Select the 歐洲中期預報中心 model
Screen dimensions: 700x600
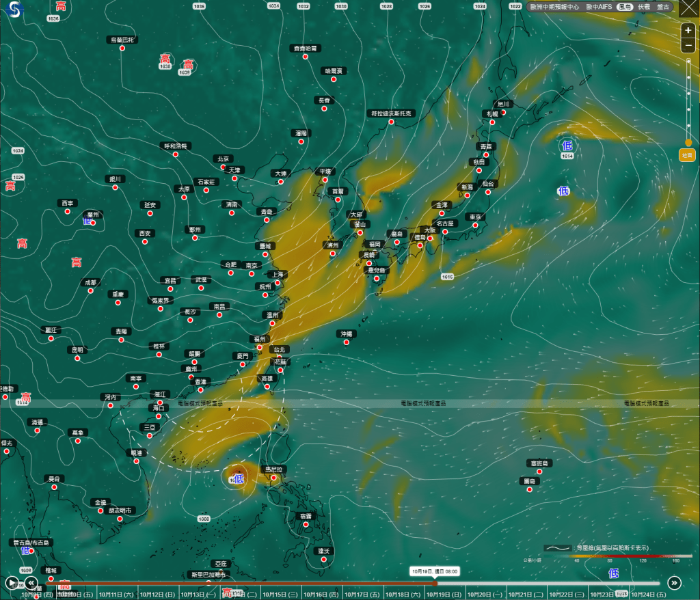[x=554, y=7]
